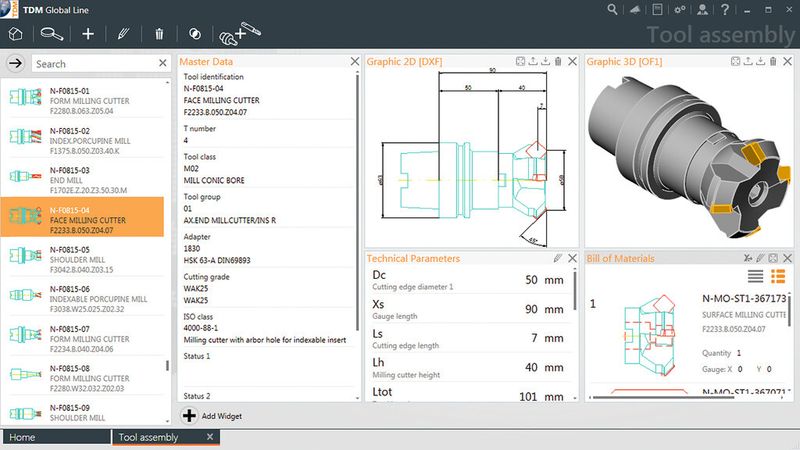This screenshot has width=800, height=450.
Task: Edit the Technical Parameters with pencil icon
Action: 558,258
